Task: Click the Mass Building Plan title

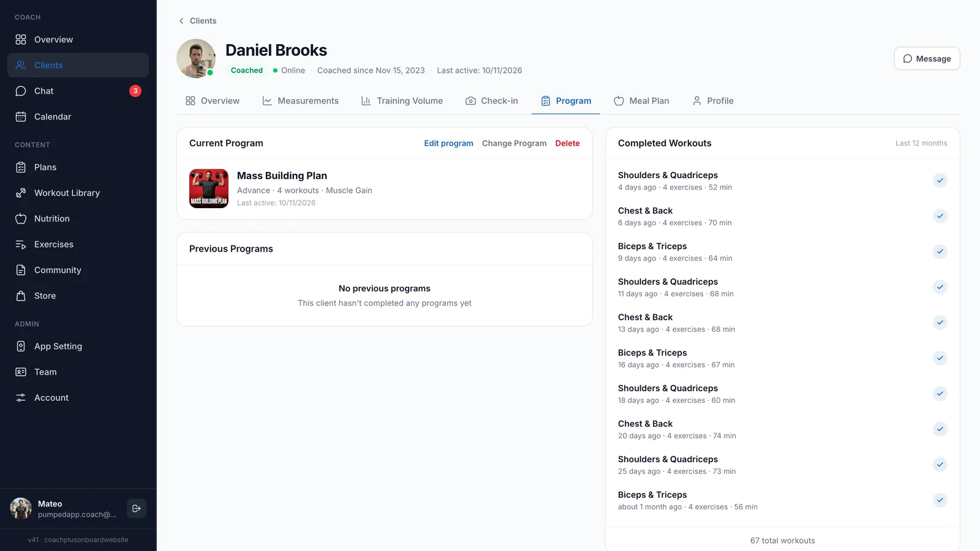Action: click(x=282, y=176)
